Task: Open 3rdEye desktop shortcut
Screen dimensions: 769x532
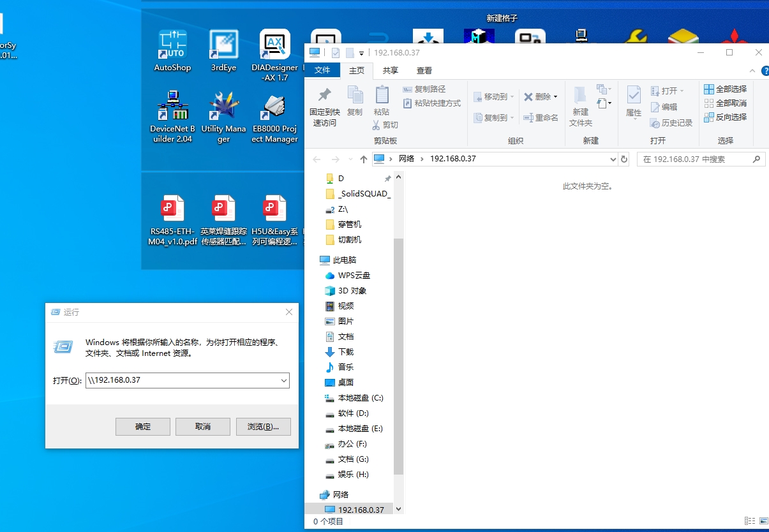Action: (x=223, y=51)
